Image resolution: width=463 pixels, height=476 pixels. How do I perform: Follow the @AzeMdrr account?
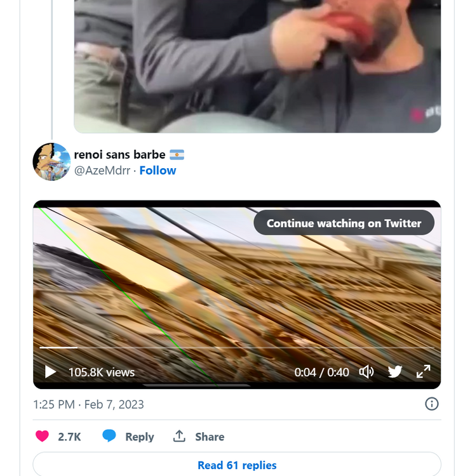click(x=158, y=171)
